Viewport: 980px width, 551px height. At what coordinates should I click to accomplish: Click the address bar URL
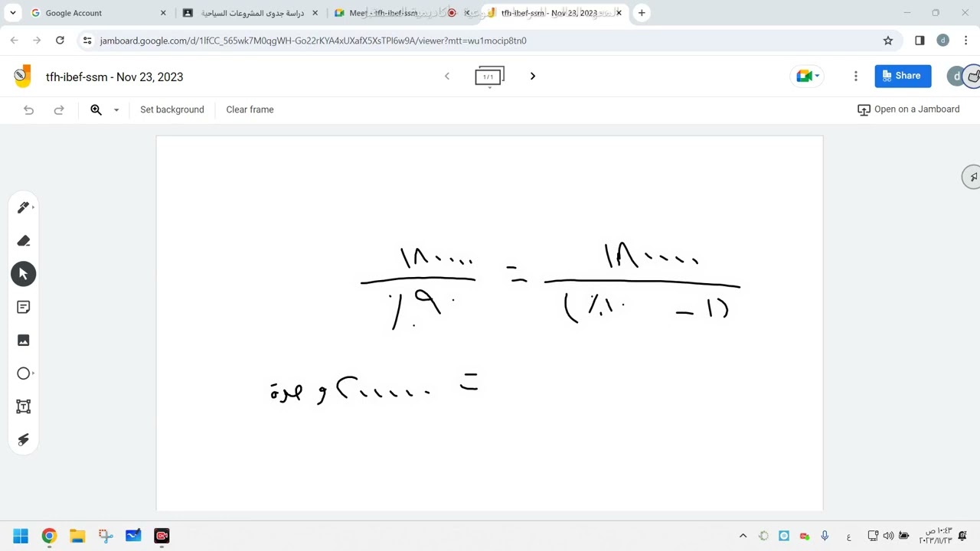tap(313, 41)
